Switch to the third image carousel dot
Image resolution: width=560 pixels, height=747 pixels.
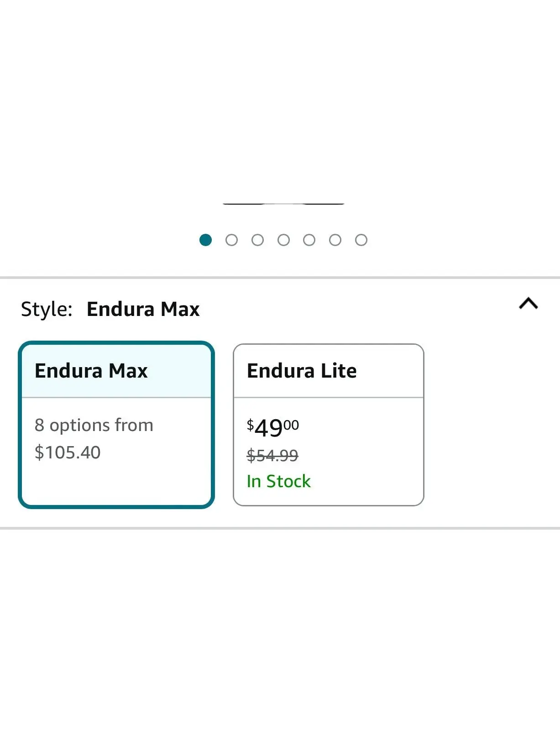point(257,240)
